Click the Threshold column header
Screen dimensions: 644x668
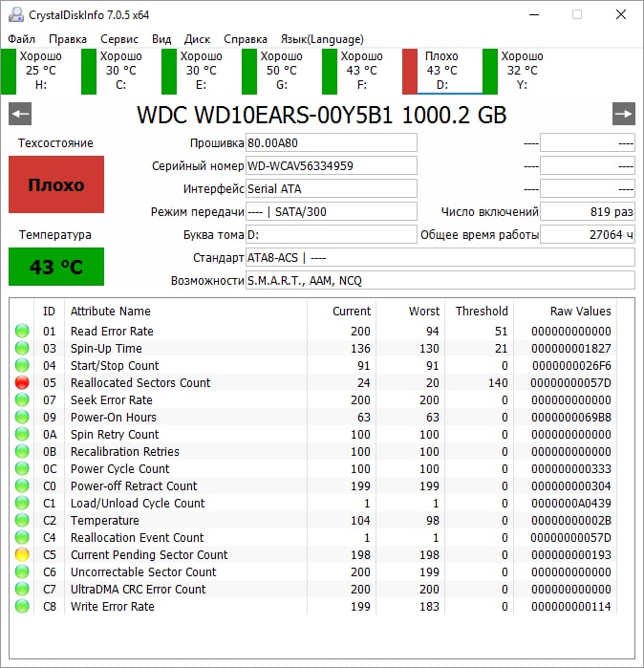pyautogui.click(x=479, y=311)
